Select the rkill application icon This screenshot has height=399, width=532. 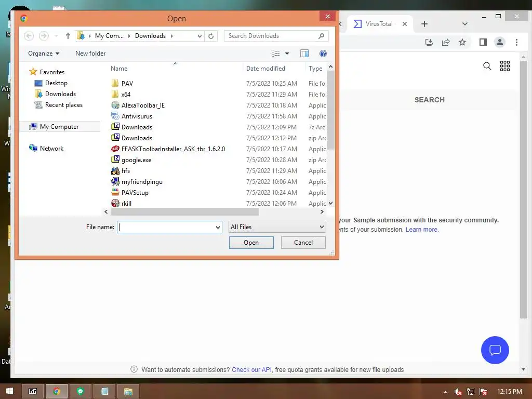(x=115, y=203)
